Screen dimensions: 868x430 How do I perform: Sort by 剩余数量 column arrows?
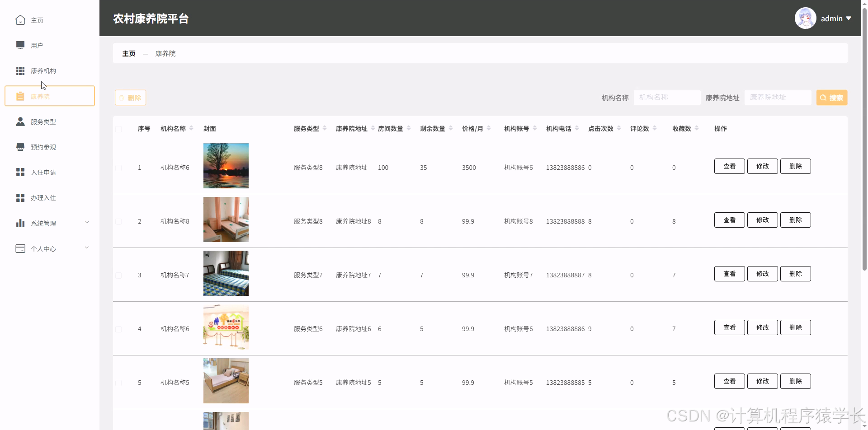pos(451,128)
